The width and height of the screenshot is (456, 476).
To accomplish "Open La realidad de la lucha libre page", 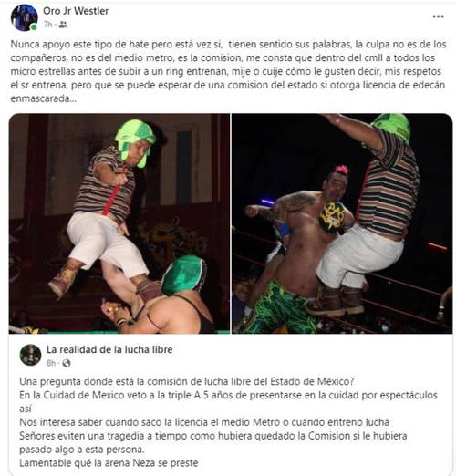I will [x=109, y=349].
